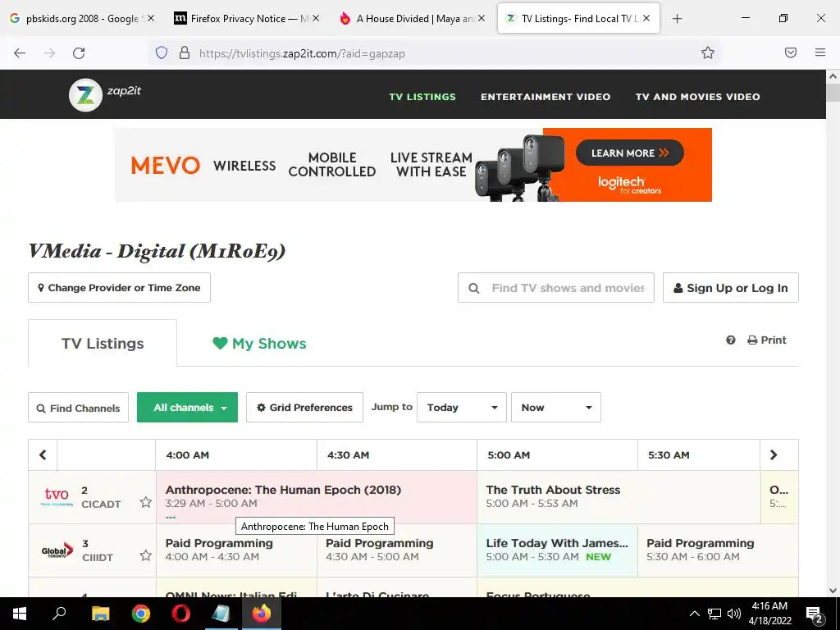The width and height of the screenshot is (840, 630).
Task: Open File Explorer from the taskbar
Action: point(100,614)
